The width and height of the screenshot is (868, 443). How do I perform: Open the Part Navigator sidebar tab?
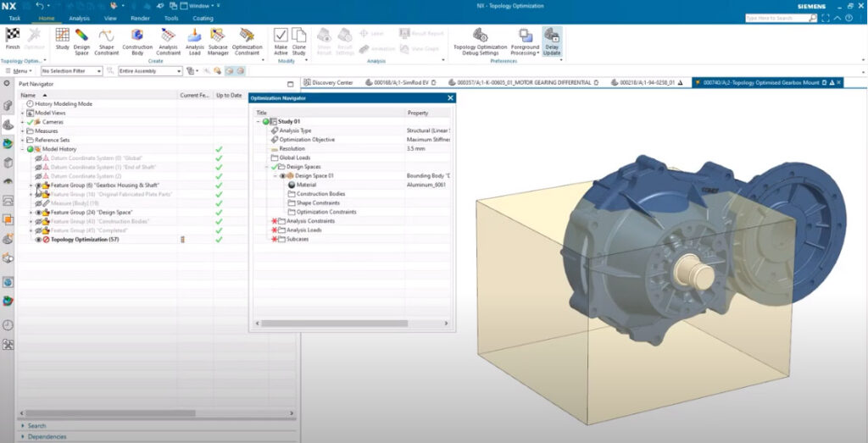click(8, 125)
